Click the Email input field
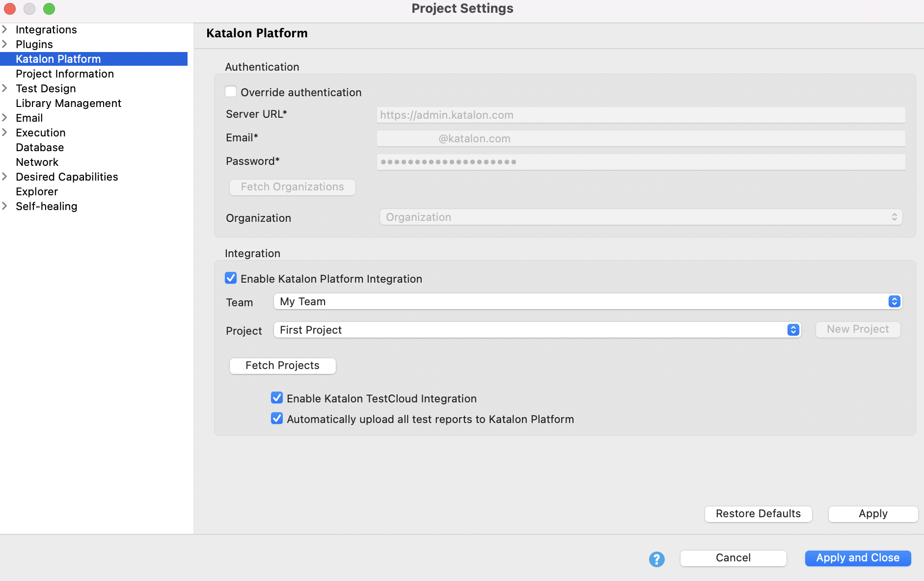 [x=641, y=138]
